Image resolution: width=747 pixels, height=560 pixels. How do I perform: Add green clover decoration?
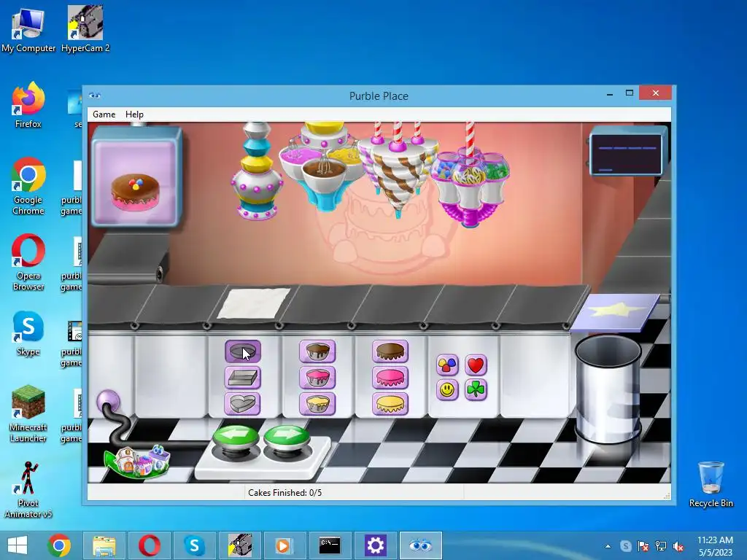coord(476,390)
